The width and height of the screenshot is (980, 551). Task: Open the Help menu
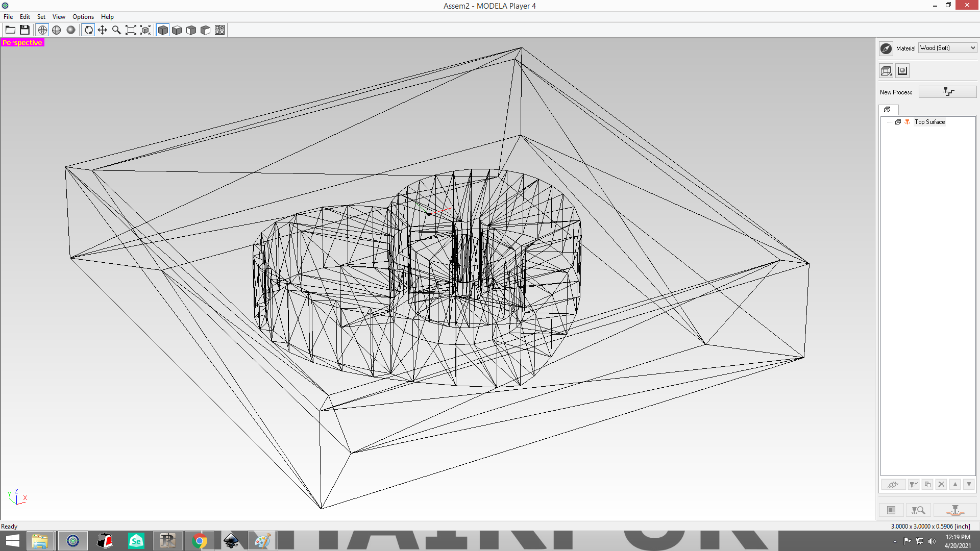tap(107, 17)
